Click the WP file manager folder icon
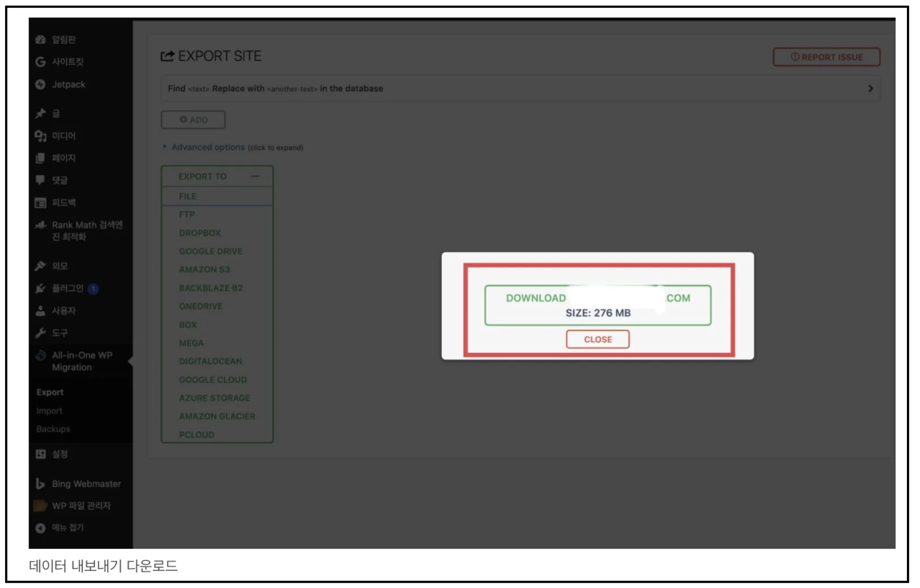 [x=41, y=506]
